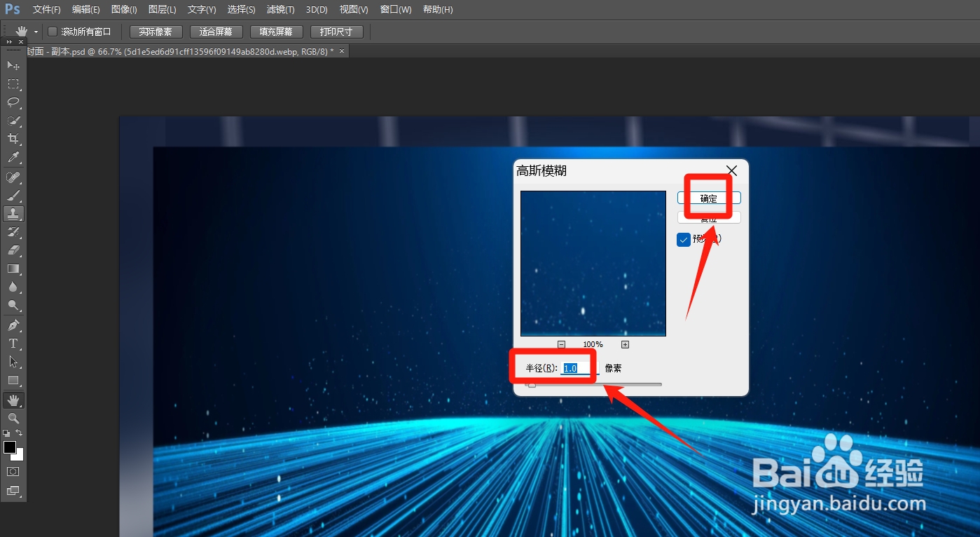Collapse the toolbox panel double arrows
980x537 pixels.
9,42
